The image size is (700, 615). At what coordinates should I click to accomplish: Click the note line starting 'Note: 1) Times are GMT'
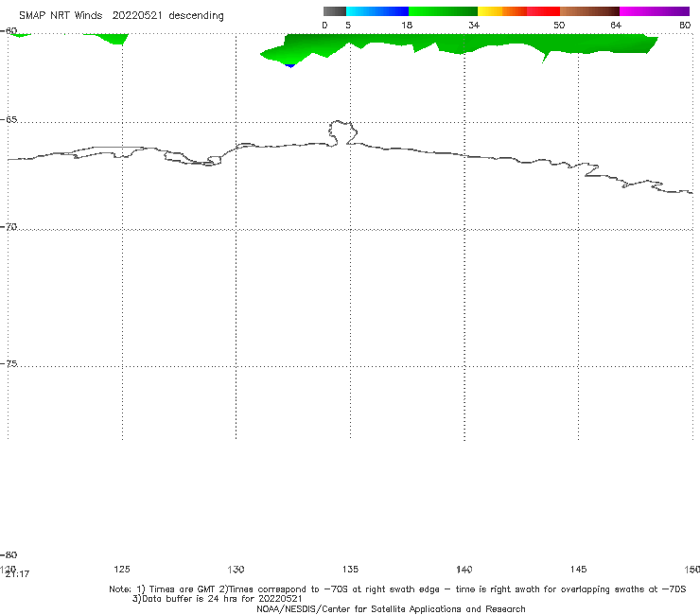tap(397, 589)
